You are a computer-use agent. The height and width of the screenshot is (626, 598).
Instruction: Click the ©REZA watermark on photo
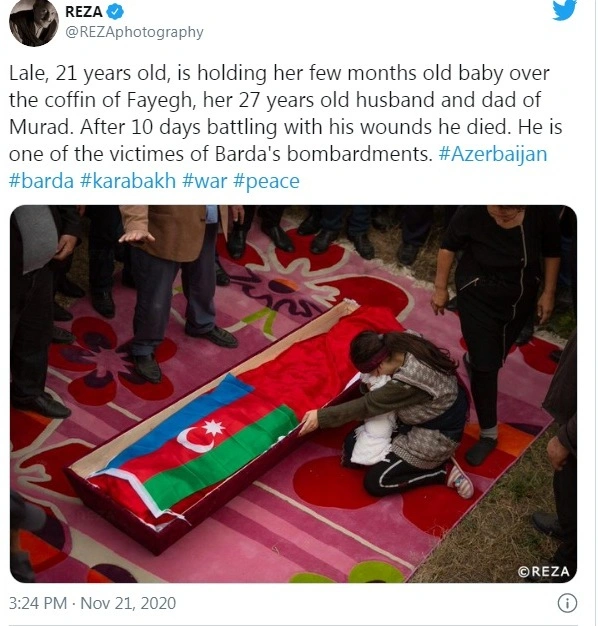click(x=543, y=571)
